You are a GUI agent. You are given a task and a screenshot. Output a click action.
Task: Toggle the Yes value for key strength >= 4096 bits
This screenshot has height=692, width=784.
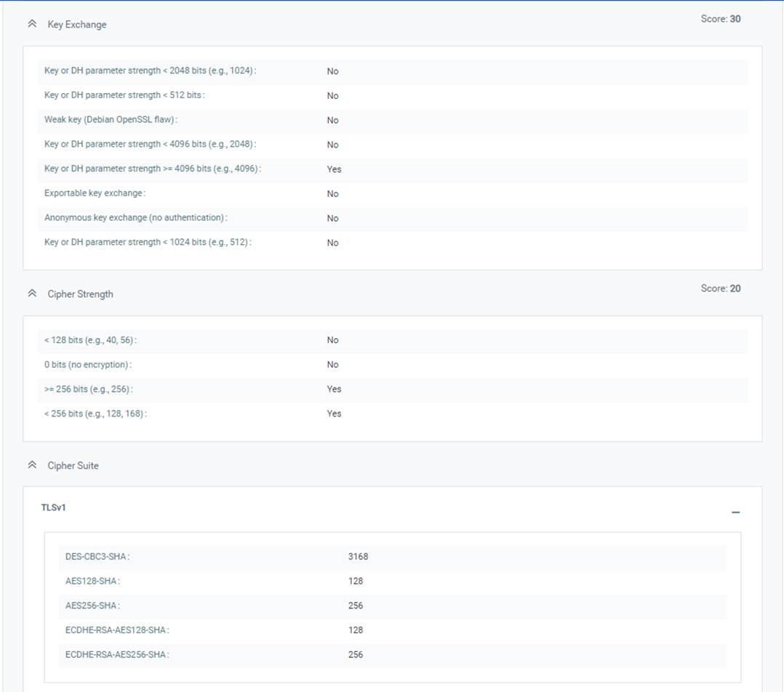(334, 169)
